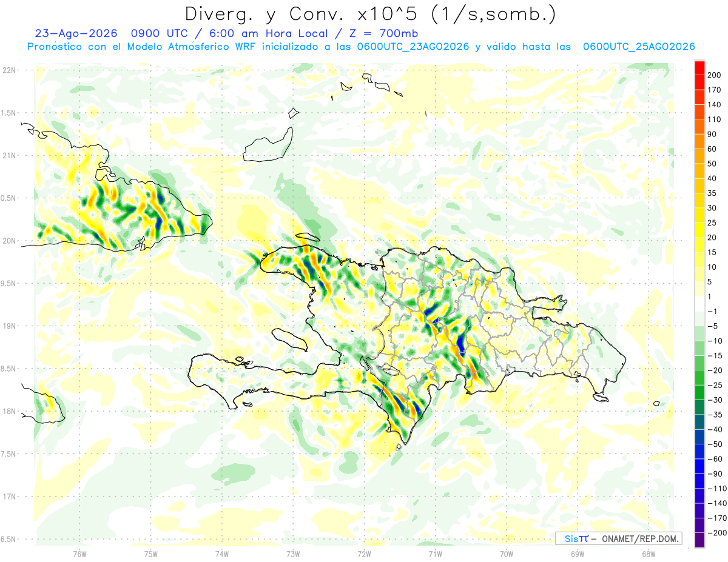Click the '-25' value on the color scale
This screenshot has height=562, width=728.
(x=714, y=385)
